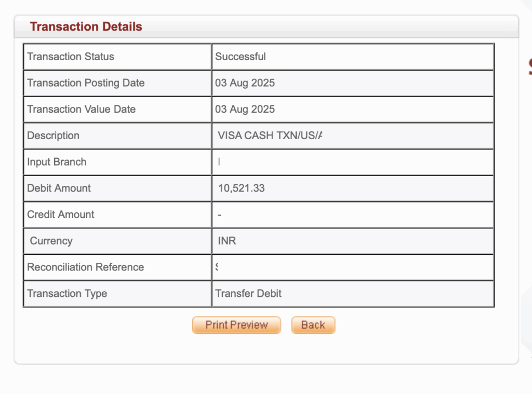The height and width of the screenshot is (394, 532).
Task: Select the amount 10,521.33
Action: [x=241, y=188]
